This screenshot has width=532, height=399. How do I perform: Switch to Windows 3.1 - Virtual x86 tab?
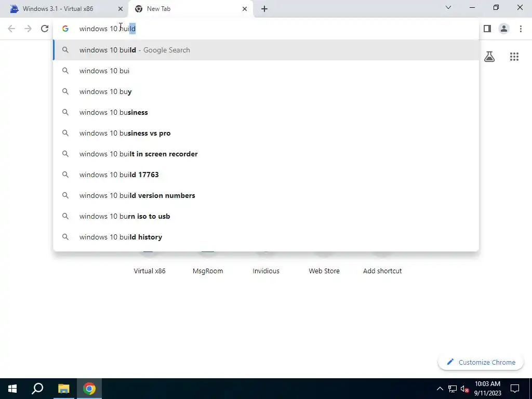point(64,9)
